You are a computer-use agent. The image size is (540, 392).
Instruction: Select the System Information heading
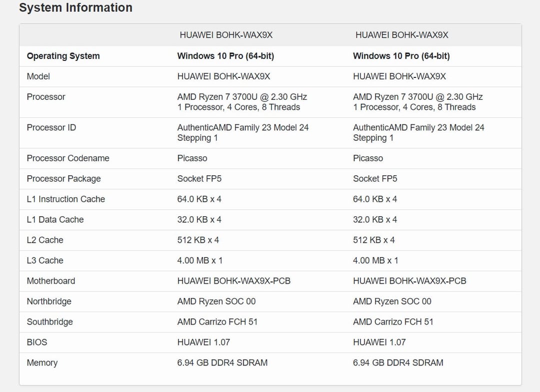(76, 7)
